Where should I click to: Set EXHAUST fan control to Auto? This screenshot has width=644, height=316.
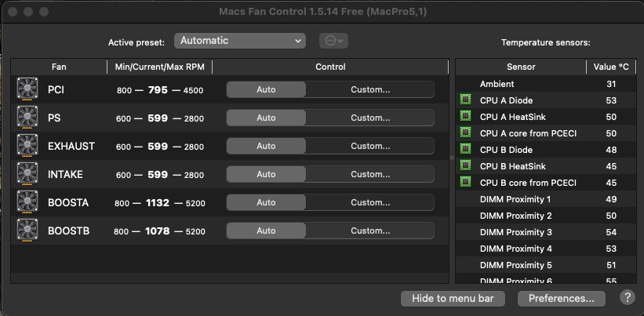tap(266, 146)
